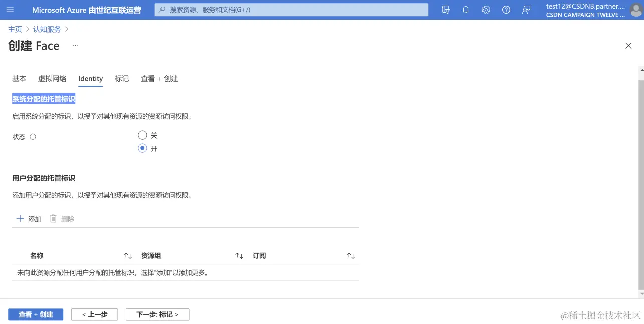Sort the table by 名称 column
This screenshot has width=644, height=324.
click(128, 256)
